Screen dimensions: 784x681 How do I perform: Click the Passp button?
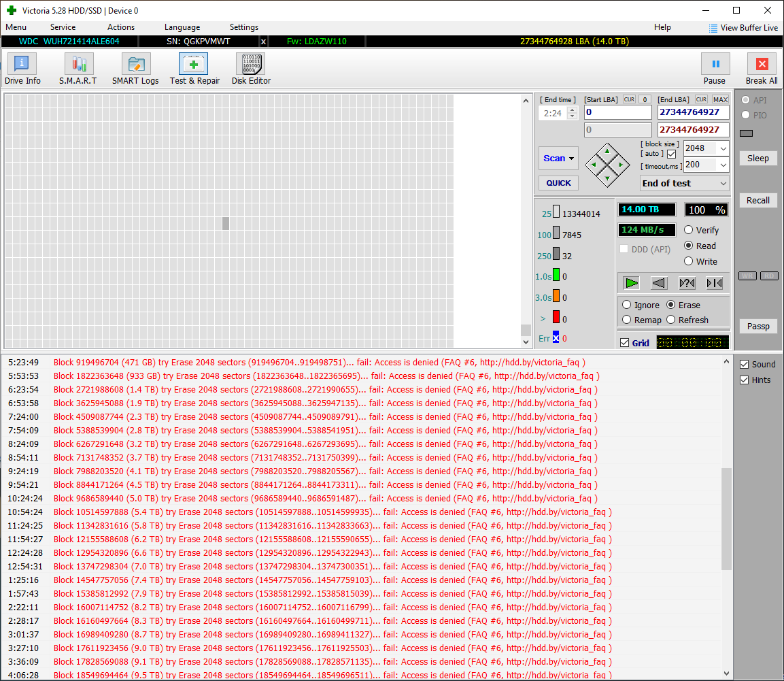tap(758, 327)
